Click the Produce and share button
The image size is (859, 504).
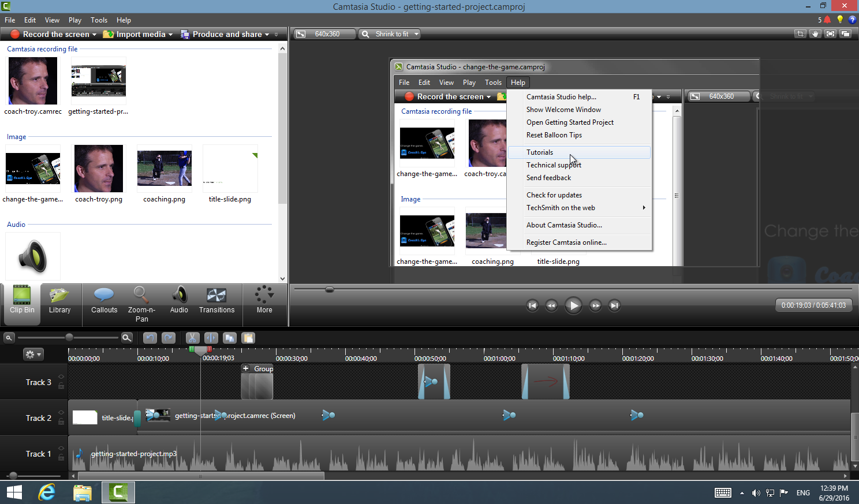pyautogui.click(x=221, y=35)
